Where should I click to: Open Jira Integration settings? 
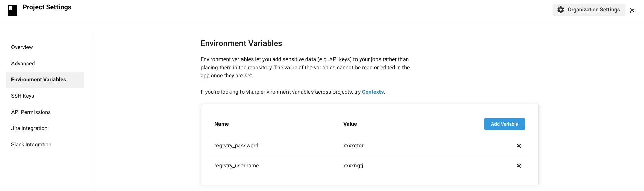29,128
